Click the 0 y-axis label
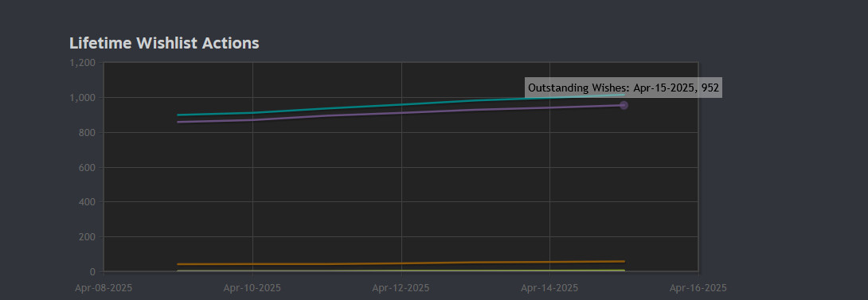 (92, 272)
